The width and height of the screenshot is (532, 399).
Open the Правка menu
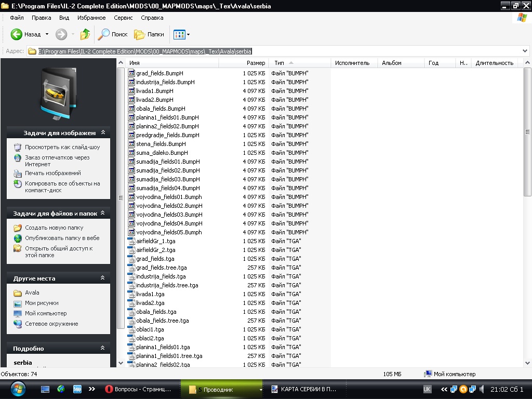(42, 18)
